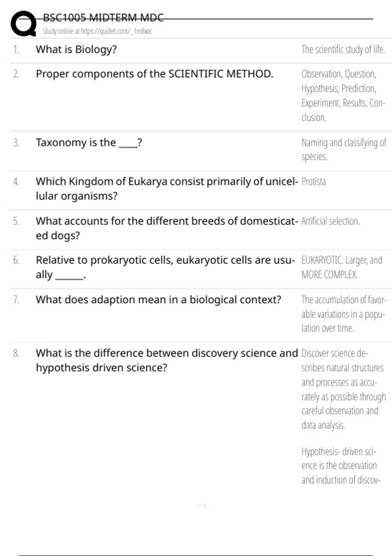The image size is (392, 556).
Task: Select question 'What is Biology?'
Action: [x=76, y=49]
